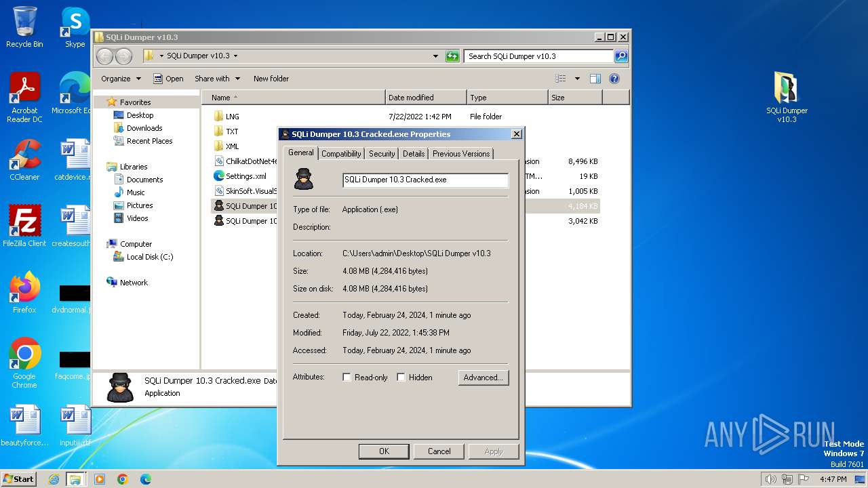
Task: Click the Explorer forward navigation arrow
Action: tap(123, 56)
